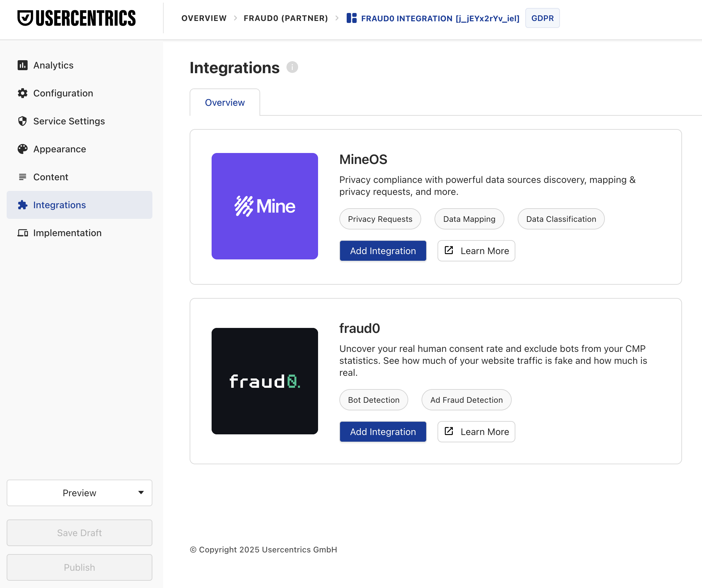Open the Analytics section icon
The image size is (702, 588).
(22, 65)
